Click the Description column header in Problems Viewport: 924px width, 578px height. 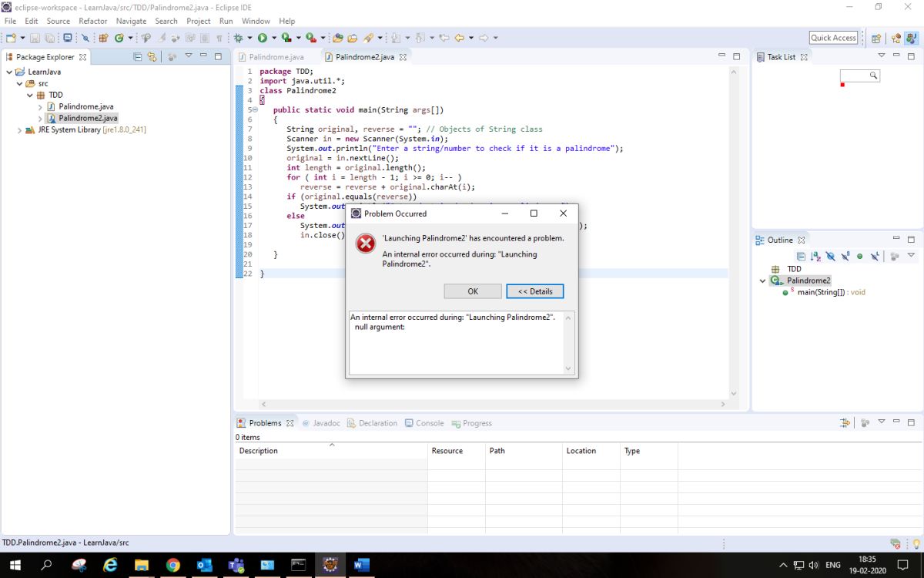[331, 451]
